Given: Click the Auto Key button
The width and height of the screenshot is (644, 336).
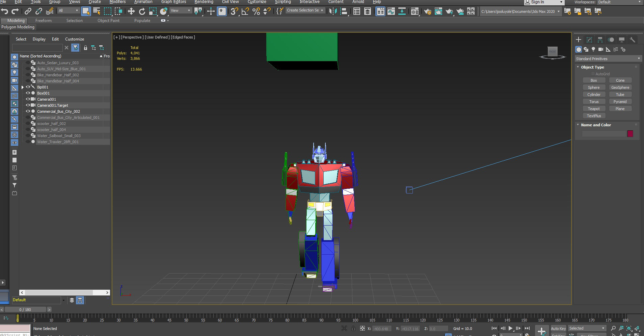Looking at the screenshot, I should (558, 328).
